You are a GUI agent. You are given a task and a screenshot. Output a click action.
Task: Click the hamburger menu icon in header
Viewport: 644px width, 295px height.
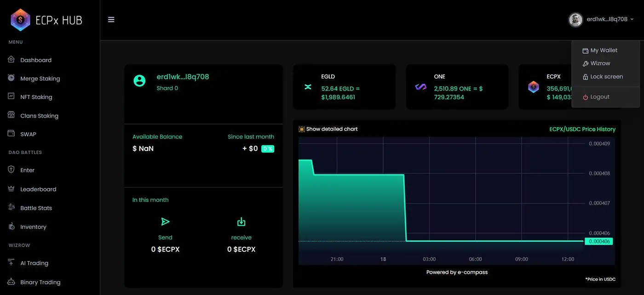click(111, 20)
